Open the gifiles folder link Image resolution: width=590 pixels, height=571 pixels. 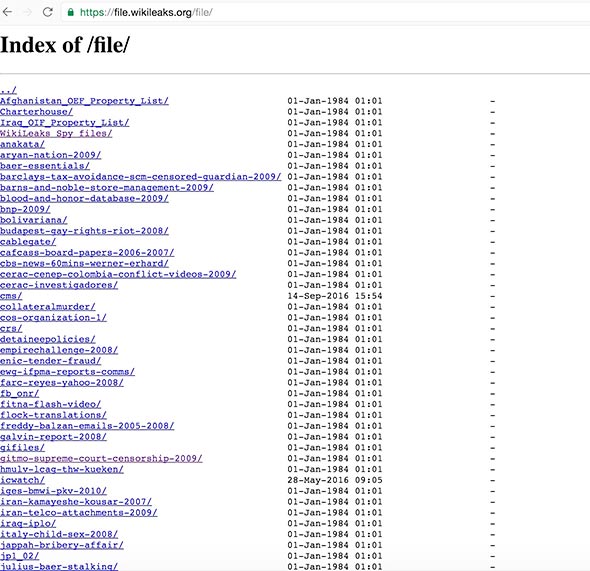(23, 448)
